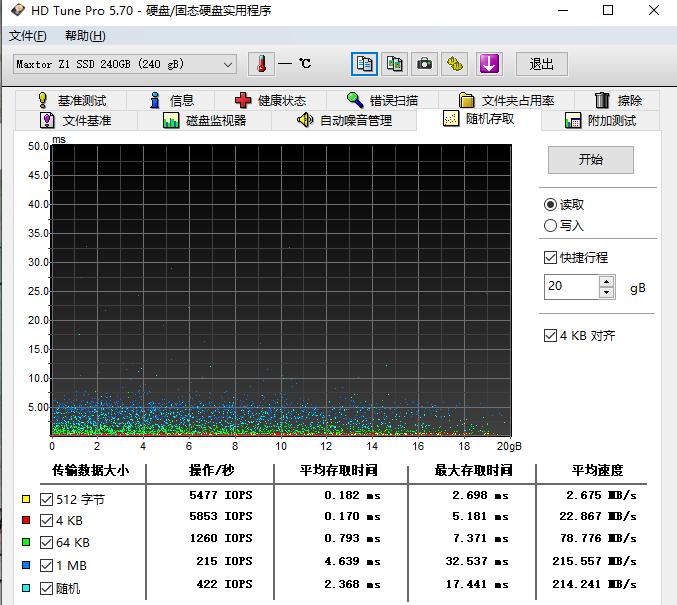Switch to the 磁盘监视器 tab
This screenshot has height=605, width=677.
[204, 120]
